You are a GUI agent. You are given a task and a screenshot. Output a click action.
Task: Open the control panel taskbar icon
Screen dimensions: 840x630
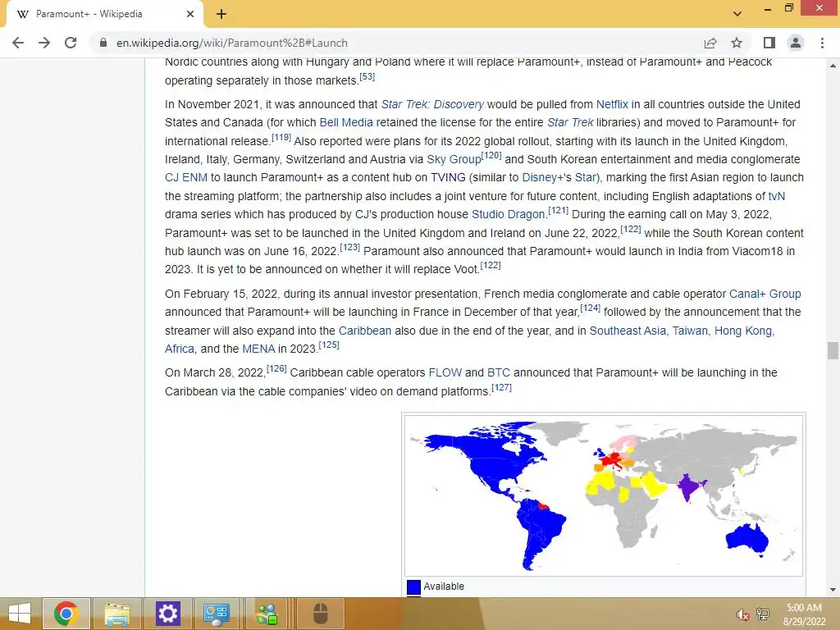(x=217, y=614)
